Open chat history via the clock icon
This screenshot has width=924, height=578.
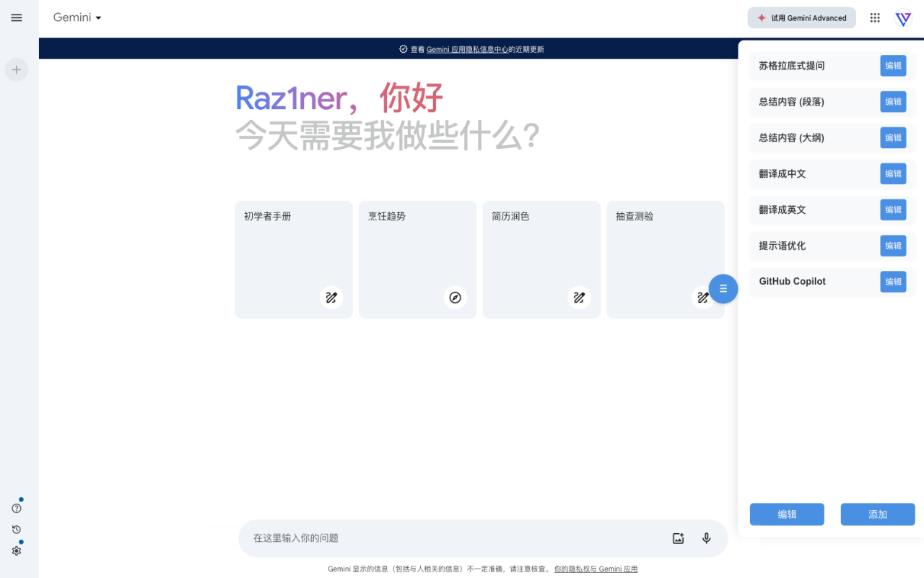point(16,529)
